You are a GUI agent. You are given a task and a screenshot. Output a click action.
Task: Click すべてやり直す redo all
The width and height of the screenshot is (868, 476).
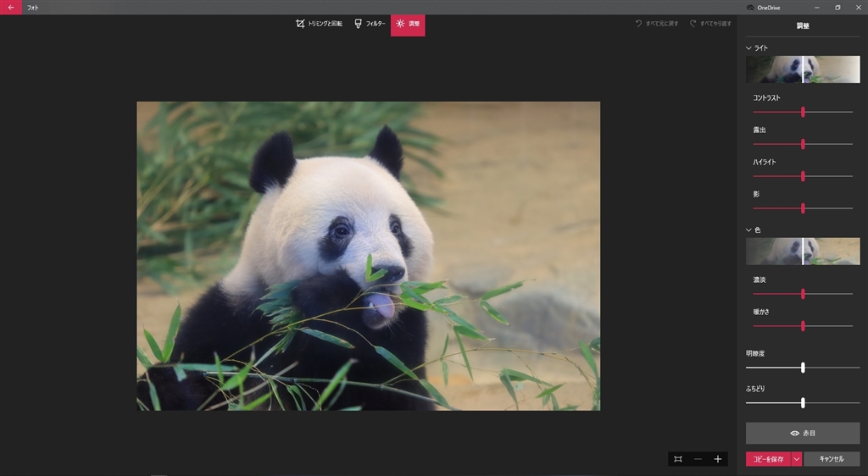click(710, 24)
